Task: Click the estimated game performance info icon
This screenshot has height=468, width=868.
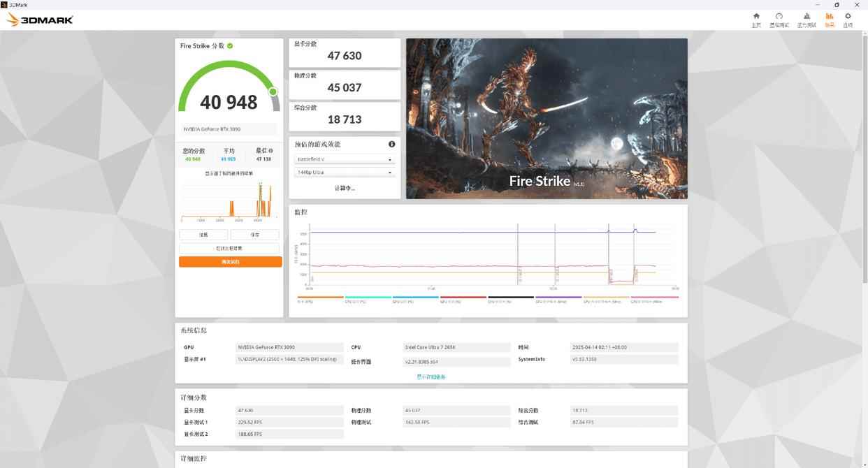Action: 391,145
